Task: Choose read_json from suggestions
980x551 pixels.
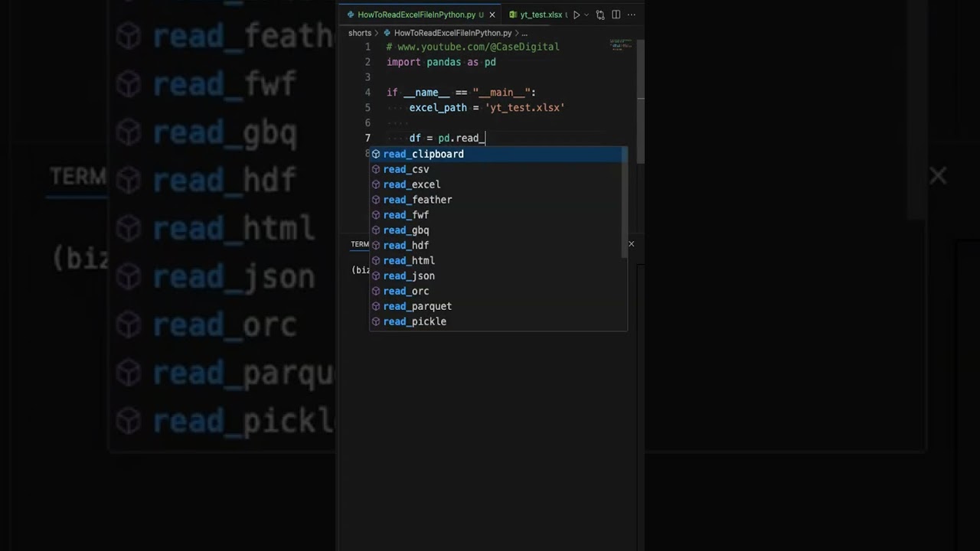Action: (x=498, y=276)
